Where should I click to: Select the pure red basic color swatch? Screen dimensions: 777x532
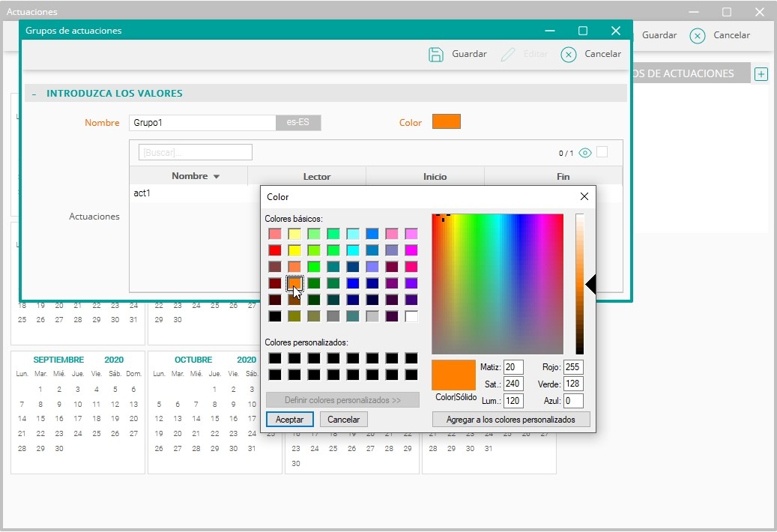pos(274,250)
